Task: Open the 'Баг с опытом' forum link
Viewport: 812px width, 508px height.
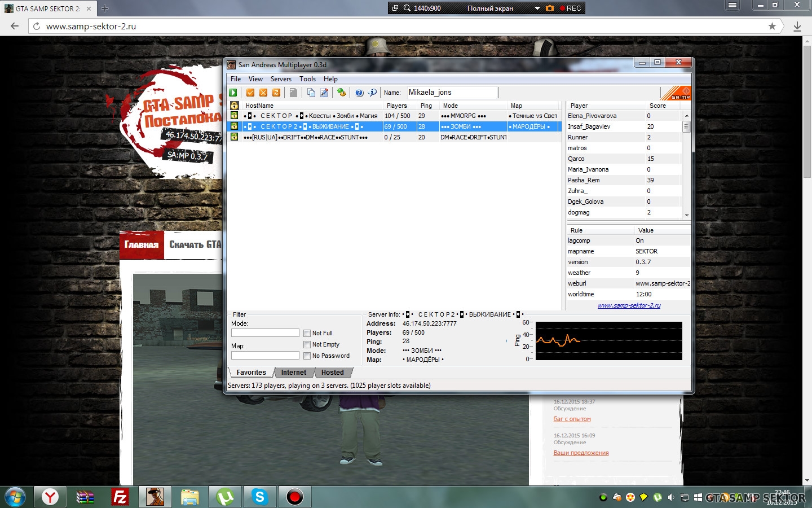Action: (572, 419)
